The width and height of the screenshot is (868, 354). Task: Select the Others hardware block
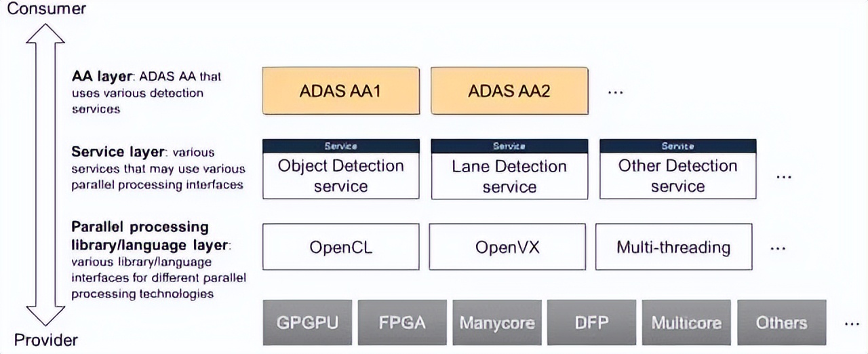coord(781,322)
